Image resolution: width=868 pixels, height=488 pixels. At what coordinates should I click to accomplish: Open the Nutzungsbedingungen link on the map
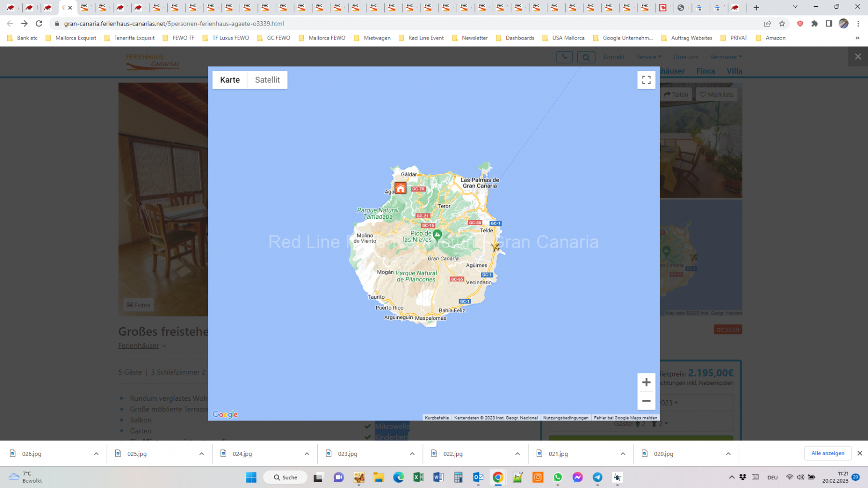pos(566,418)
